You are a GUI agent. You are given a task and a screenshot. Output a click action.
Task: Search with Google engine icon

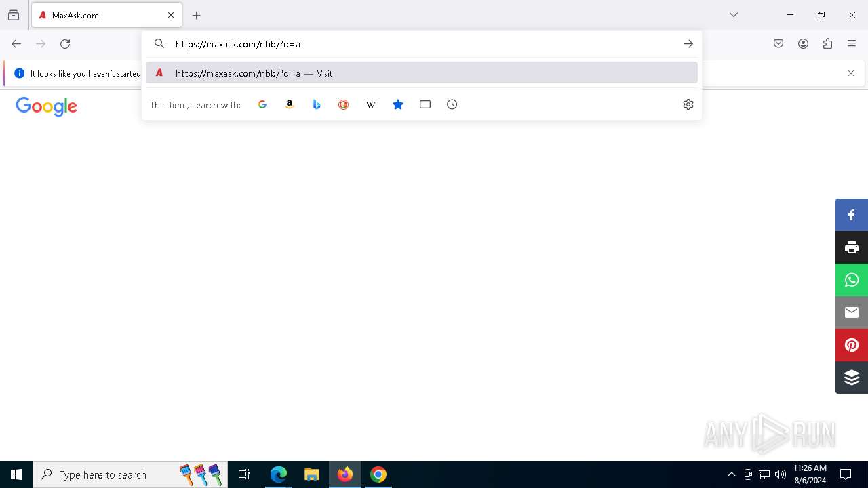coord(262,104)
